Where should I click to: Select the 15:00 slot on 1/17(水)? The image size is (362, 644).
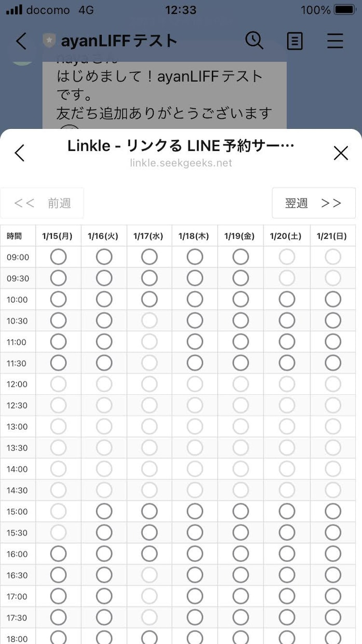[149, 511]
